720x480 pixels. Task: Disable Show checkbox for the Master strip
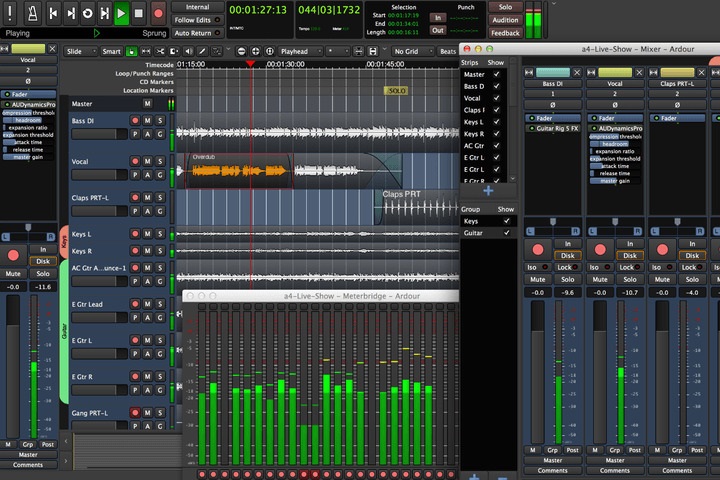tap(496, 74)
